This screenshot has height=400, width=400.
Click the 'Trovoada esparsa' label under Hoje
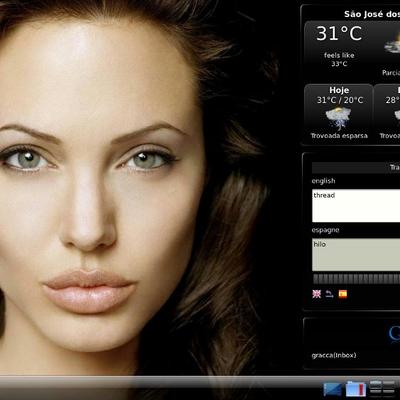point(339,136)
